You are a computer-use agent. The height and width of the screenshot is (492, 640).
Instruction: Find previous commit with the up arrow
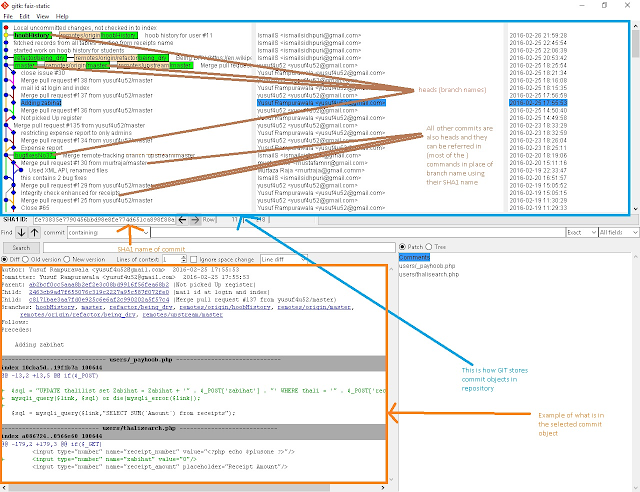(x=34, y=233)
